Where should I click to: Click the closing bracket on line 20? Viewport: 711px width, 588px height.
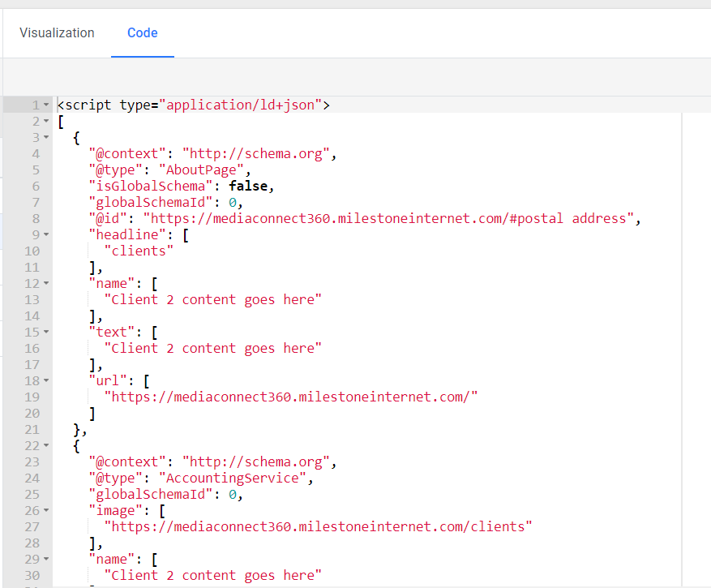(x=92, y=414)
